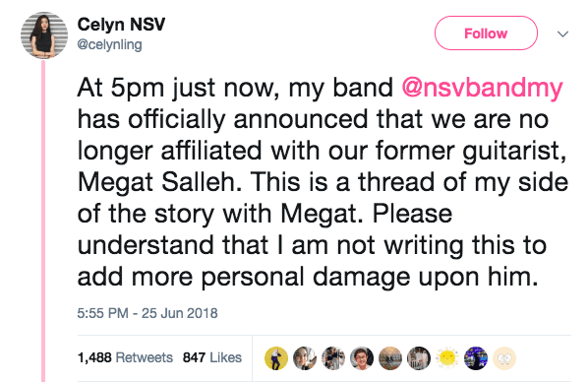The image size is (588, 382).
Task: Click the yellow sun liker avatar
Action: pyautogui.click(x=447, y=358)
